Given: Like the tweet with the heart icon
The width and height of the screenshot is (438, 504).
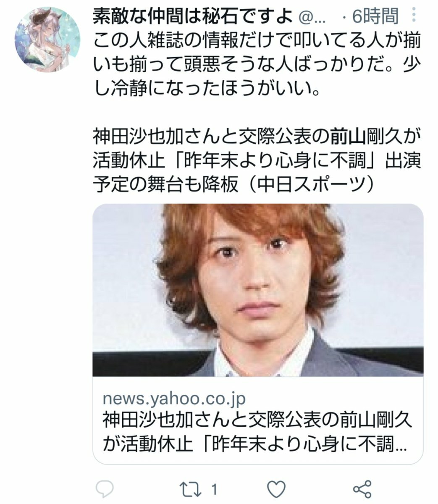Looking at the screenshot, I should click(276, 489).
